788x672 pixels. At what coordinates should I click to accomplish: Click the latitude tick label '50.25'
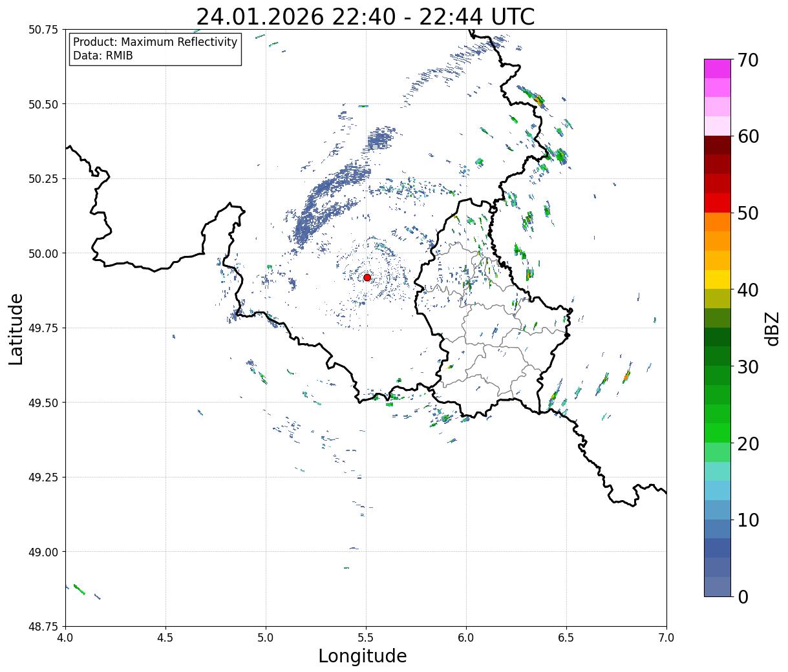click(43, 179)
